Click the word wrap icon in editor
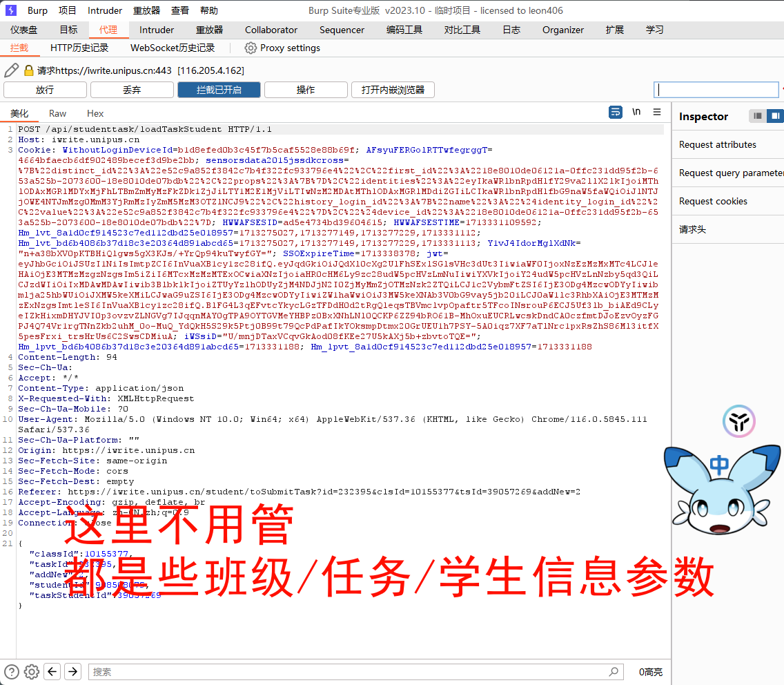Viewport: 784px width, 685px height. [615, 112]
